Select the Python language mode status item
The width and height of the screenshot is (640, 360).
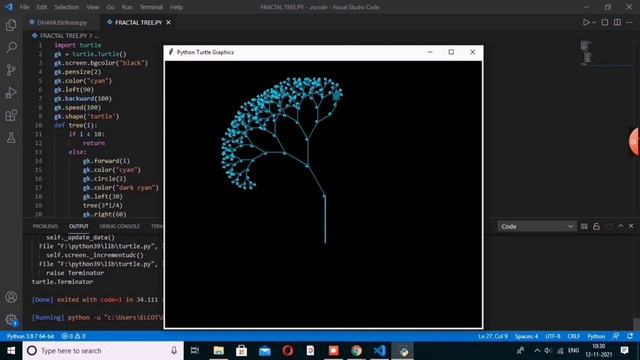coord(596,336)
